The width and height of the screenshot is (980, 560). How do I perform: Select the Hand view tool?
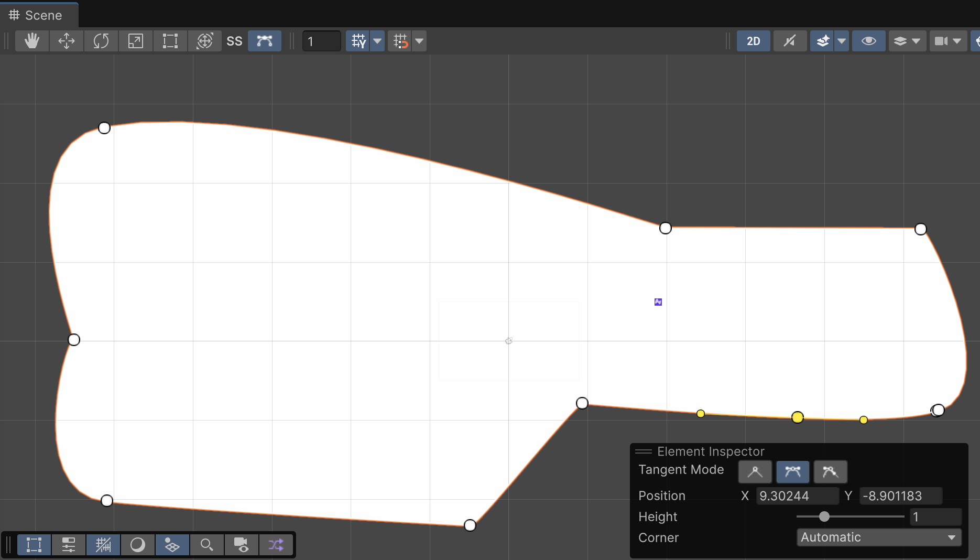pyautogui.click(x=32, y=41)
